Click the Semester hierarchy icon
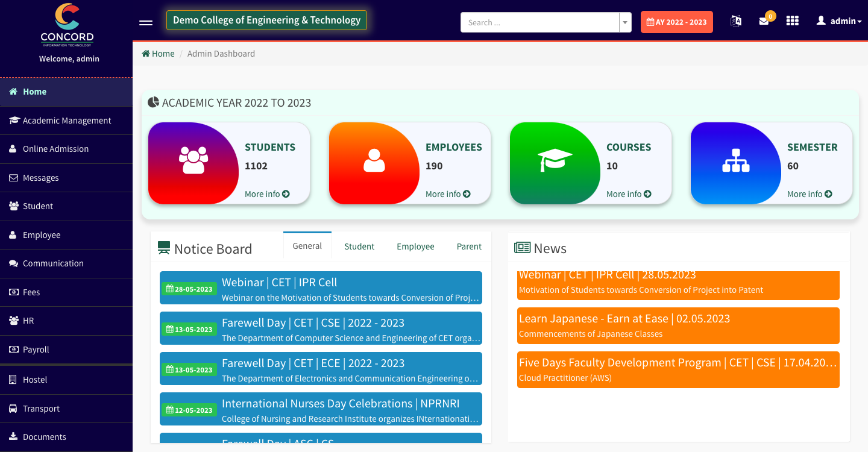 (735, 161)
